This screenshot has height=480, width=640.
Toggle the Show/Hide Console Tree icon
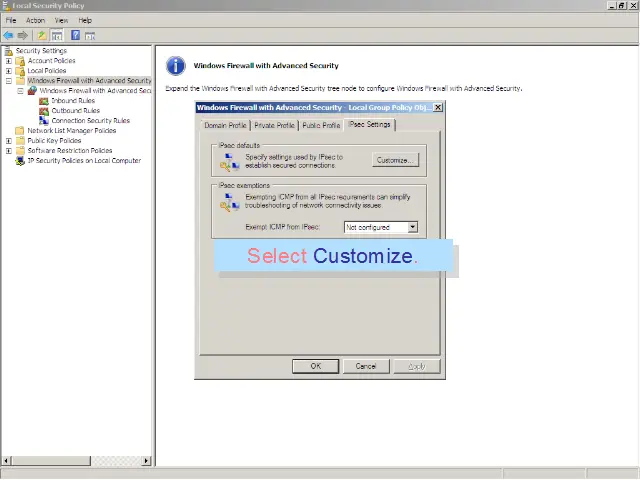tap(57, 36)
